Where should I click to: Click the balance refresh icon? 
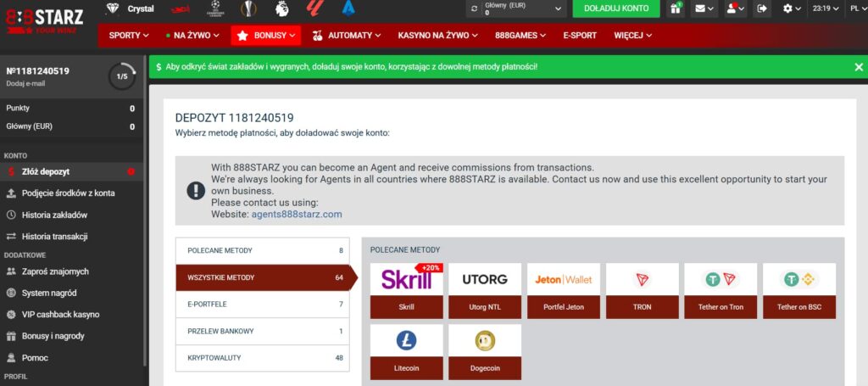tap(473, 8)
